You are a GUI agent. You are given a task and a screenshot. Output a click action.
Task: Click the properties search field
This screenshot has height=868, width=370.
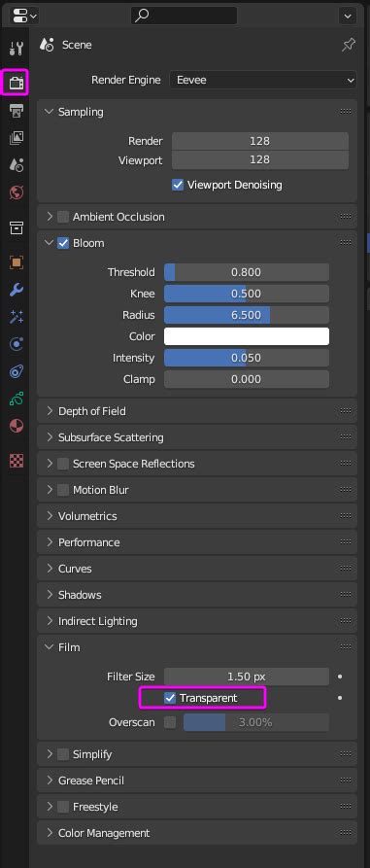[x=185, y=16]
